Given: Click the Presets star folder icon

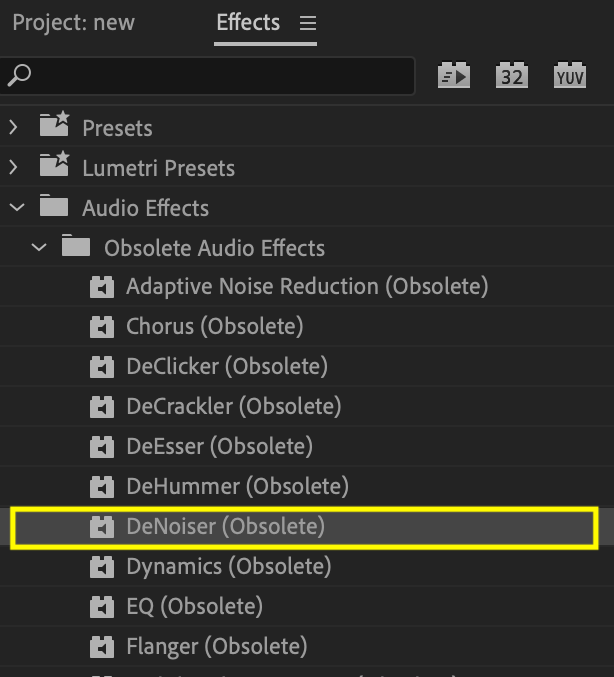Looking at the screenshot, I should pos(54,127).
